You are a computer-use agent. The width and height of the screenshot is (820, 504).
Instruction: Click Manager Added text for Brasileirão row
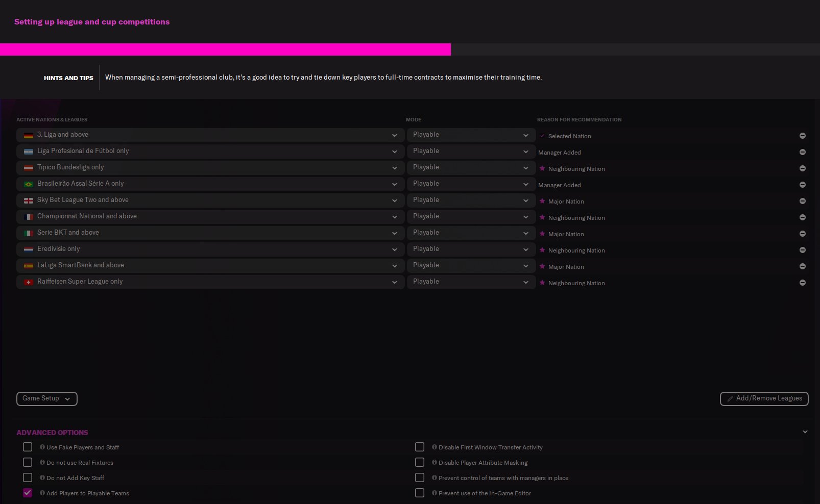pos(560,185)
